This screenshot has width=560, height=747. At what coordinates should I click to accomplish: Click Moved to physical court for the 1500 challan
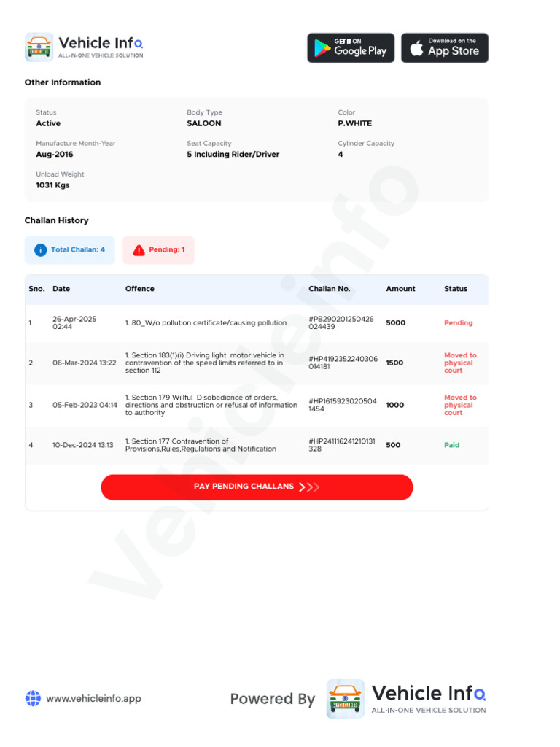[460, 363]
